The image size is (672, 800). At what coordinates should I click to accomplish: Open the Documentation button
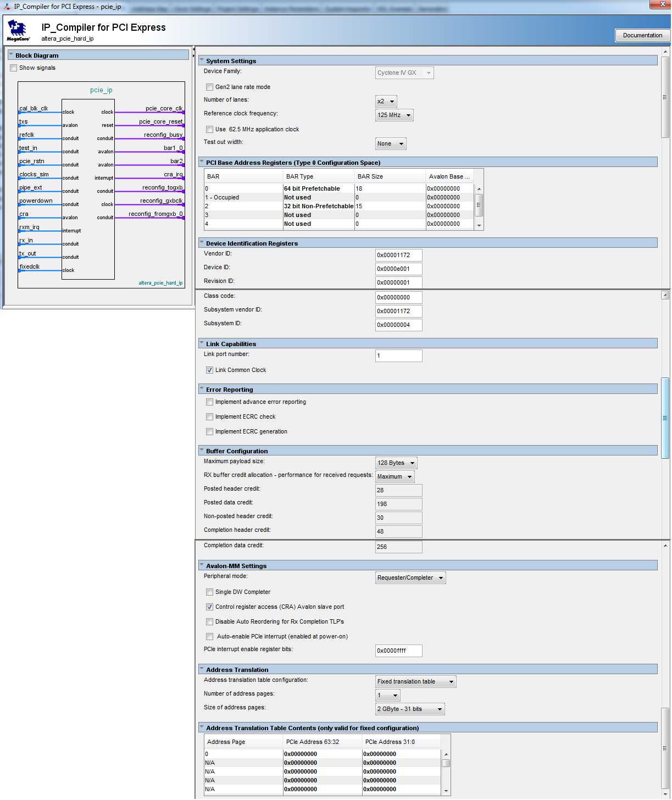(642, 35)
